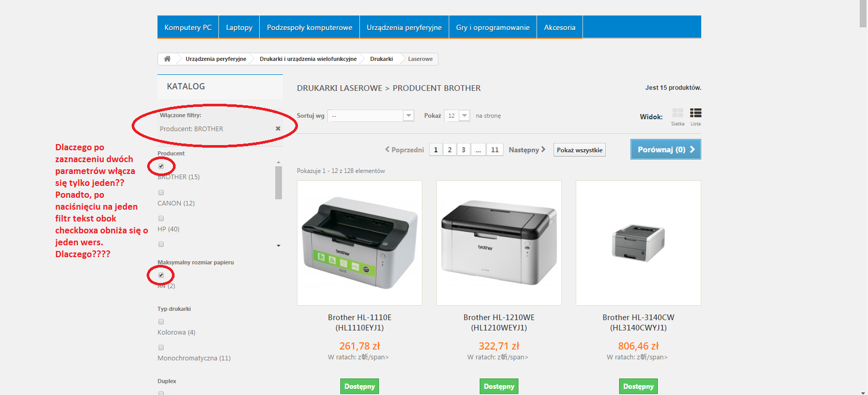868x395 pixels.
Task: Tick the CANON producer checkbox
Action: pyautogui.click(x=161, y=193)
